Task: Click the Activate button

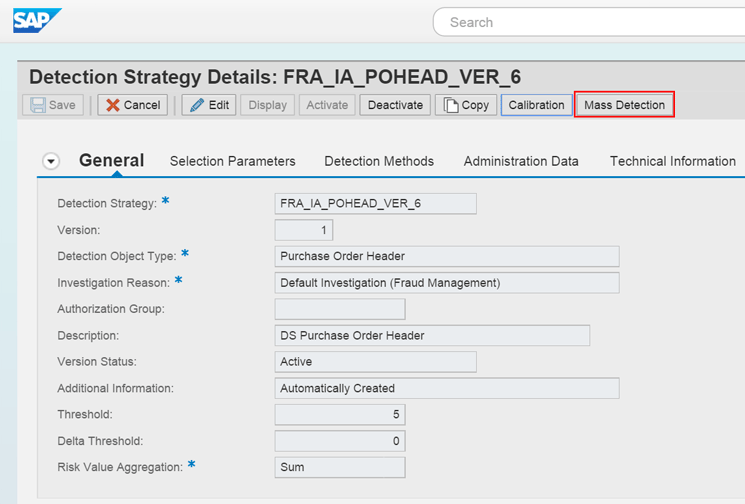Action: click(x=327, y=105)
